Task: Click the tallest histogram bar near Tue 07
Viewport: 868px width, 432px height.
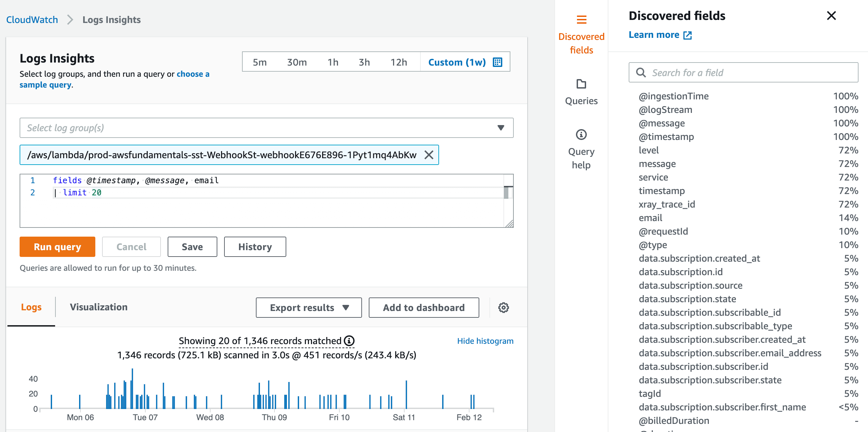Action: (x=132, y=389)
